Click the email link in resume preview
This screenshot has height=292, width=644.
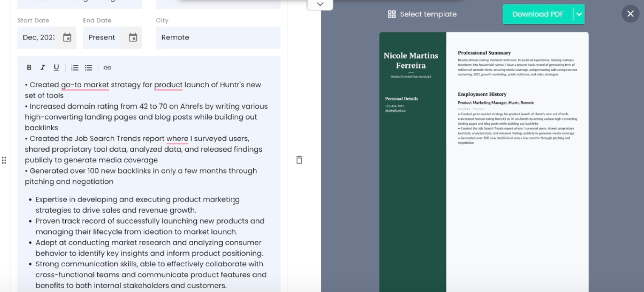pyautogui.click(x=395, y=110)
